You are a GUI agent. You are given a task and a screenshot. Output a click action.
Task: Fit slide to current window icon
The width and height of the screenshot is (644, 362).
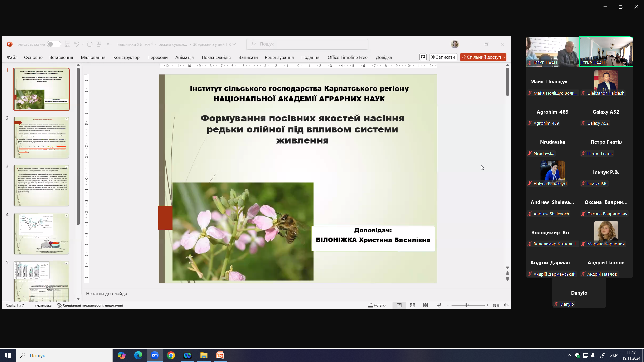point(506,305)
